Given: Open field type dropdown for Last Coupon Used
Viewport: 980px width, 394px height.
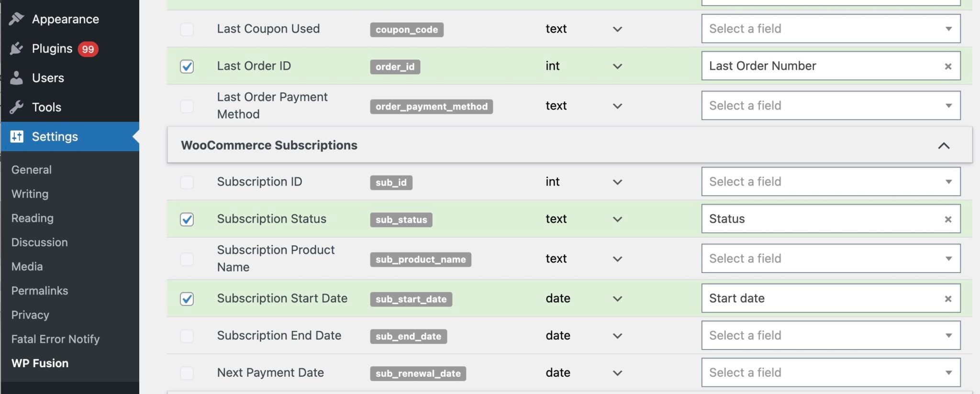Looking at the screenshot, I should tap(617, 29).
